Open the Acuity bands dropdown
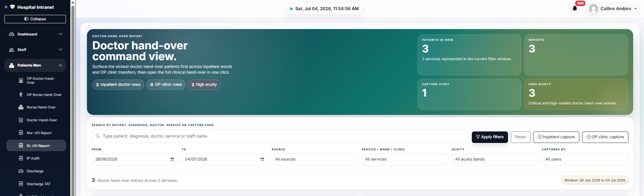This screenshot has height=196, width=644. [495, 160]
